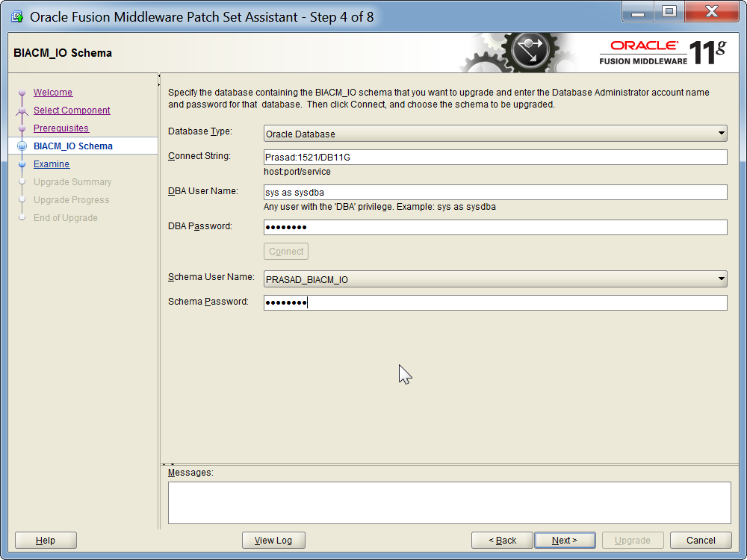Go back with the Back button
Viewport: 747px width, 560px height.
point(502,541)
